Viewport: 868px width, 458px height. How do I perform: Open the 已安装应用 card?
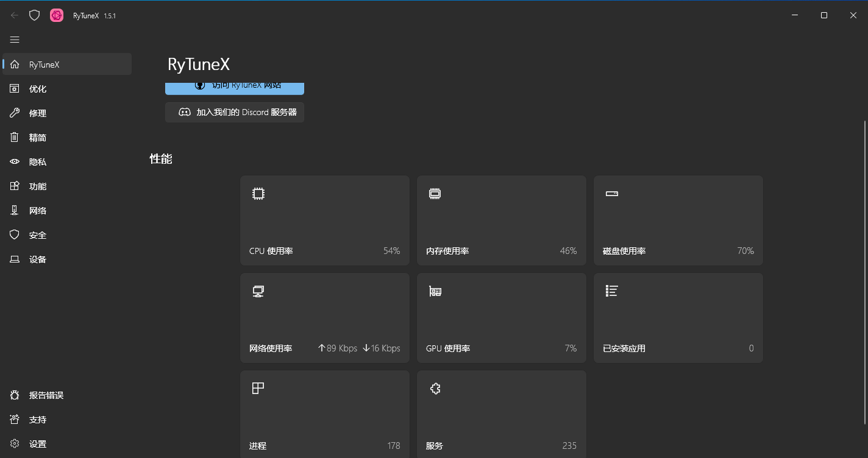coord(678,318)
